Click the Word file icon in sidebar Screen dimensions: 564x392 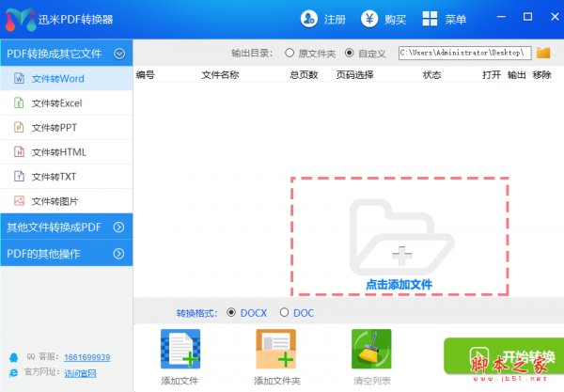(19, 78)
